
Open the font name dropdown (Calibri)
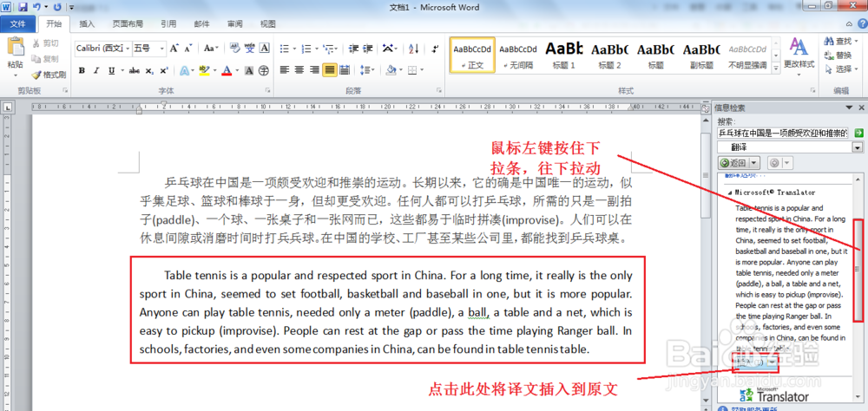tap(128, 49)
